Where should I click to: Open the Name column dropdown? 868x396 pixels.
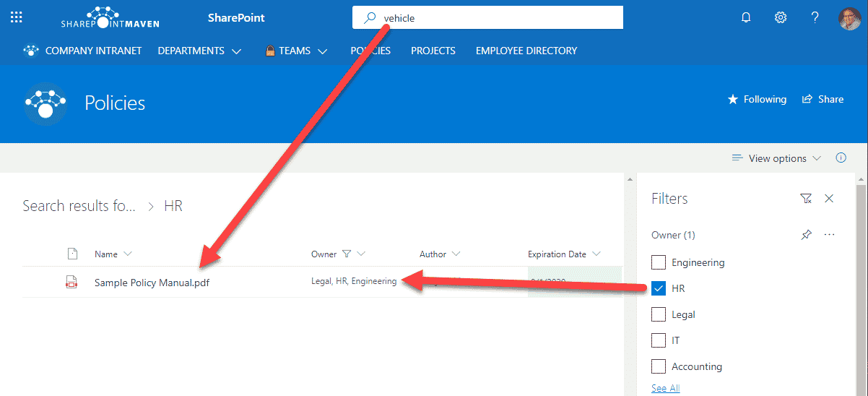point(128,254)
